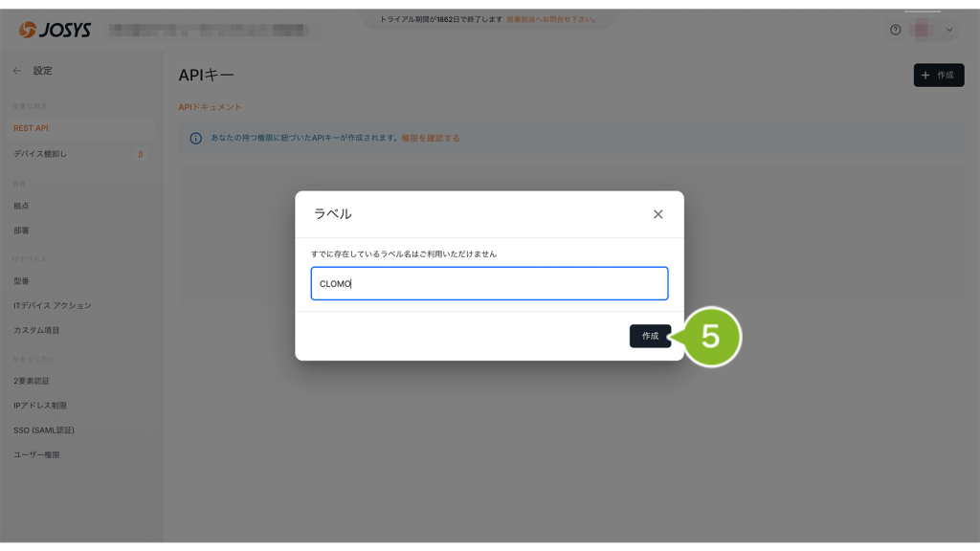The height and width of the screenshot is (551, 980).
Task: Open the user account dropdown chevron
Action: coord(948,30)
